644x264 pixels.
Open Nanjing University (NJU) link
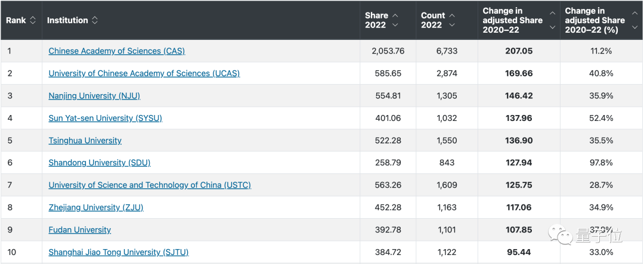tap(94, 96)
